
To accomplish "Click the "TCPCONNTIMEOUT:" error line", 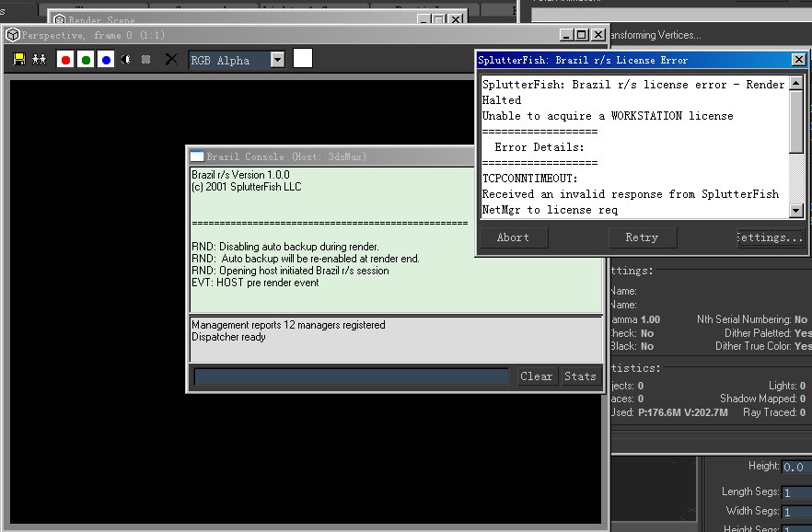I will [529, 179].
